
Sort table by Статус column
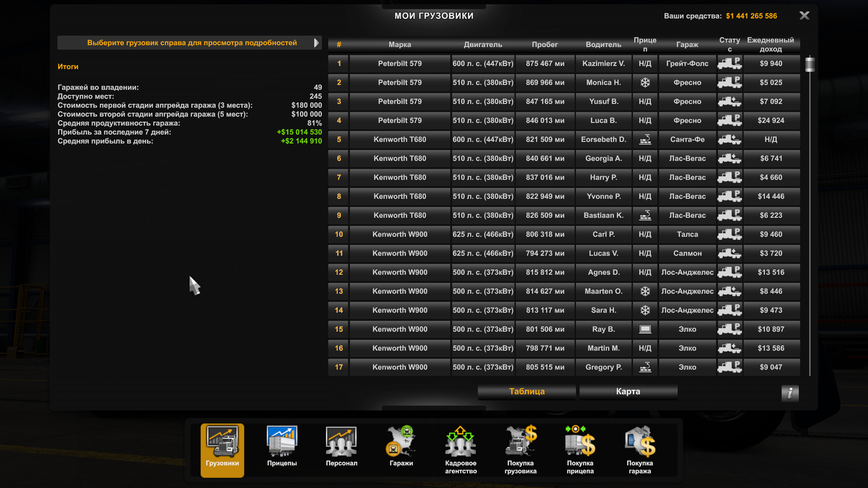click(x=730, y=45)
